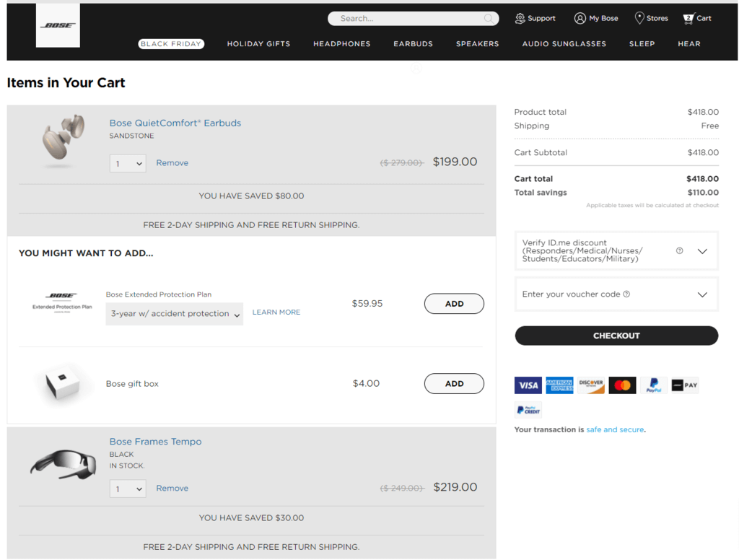Click the search magnifier icon
The width and height of the screenshot is (739, 560).
489,19
